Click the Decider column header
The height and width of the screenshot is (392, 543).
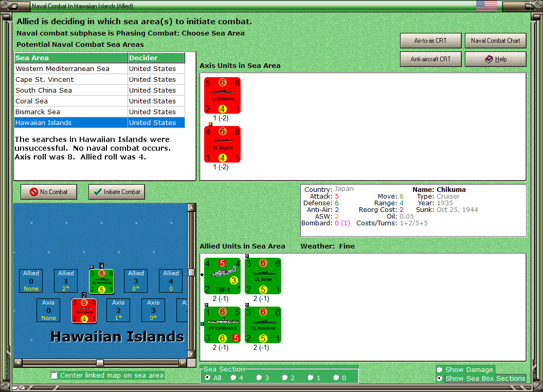click(156, 58)
